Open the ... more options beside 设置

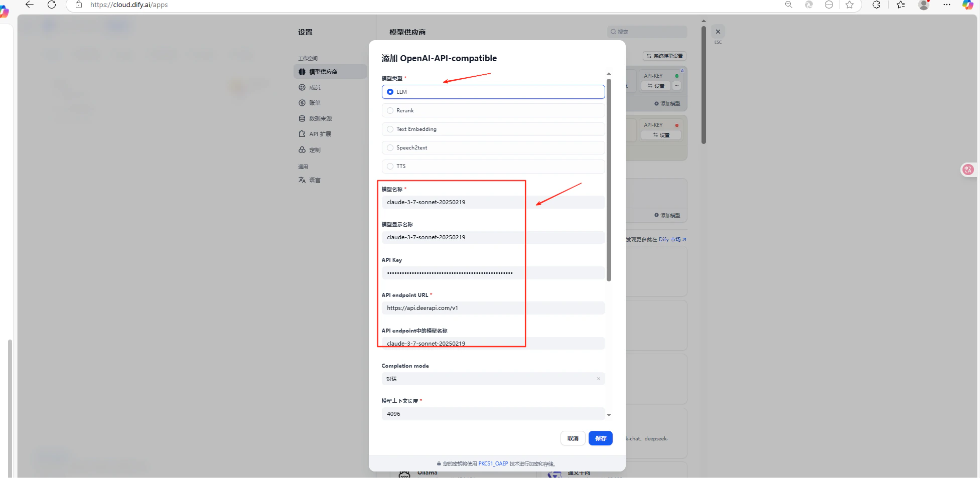tap(676, 86)
